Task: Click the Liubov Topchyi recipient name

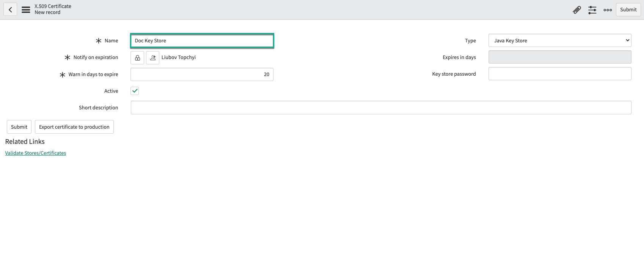Action: coord(179,58)
